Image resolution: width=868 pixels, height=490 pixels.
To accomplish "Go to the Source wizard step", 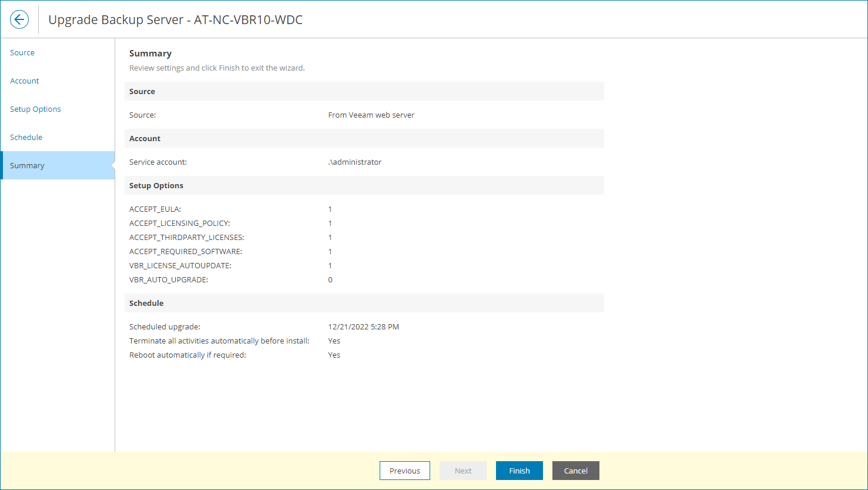I will [x=22, y=52].
